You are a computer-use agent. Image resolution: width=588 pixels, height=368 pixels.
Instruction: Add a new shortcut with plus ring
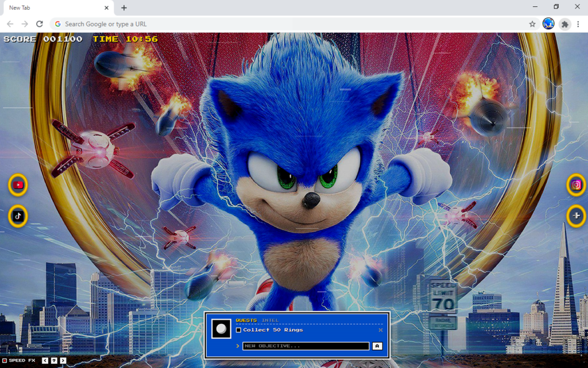pos(576,216)
